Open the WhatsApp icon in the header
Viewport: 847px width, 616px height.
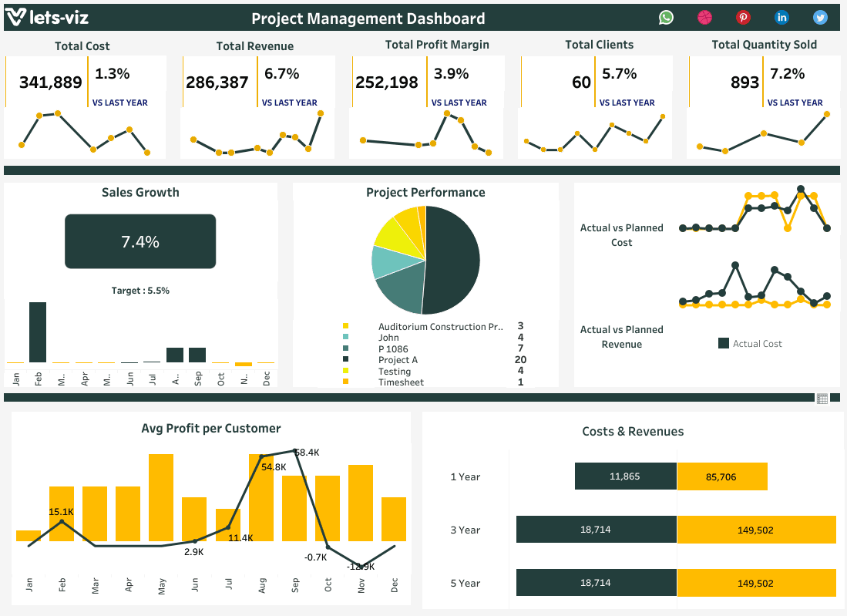tap(666, 17)
